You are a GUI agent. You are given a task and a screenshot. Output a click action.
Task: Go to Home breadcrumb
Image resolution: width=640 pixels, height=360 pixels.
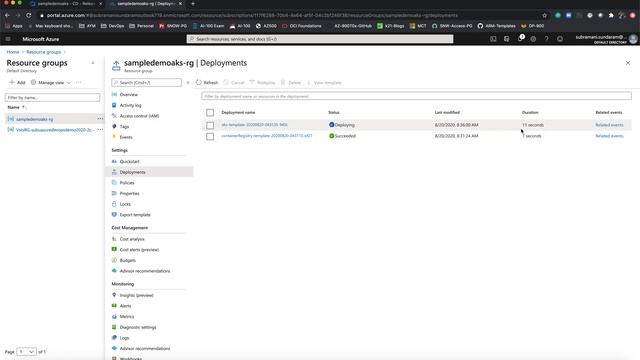pyautogui.click(x=13, y=52)
